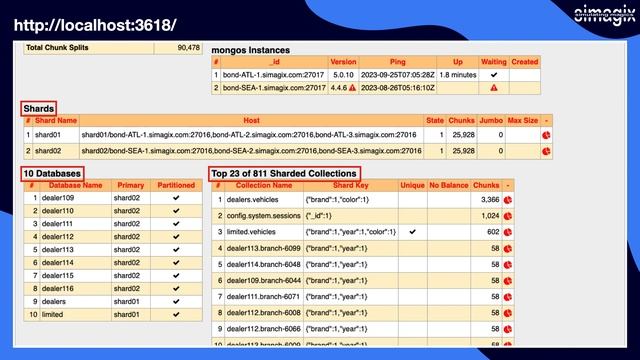Click Partitioned checkmark for dealers database
Screen dimensions: 640x360
176,302
